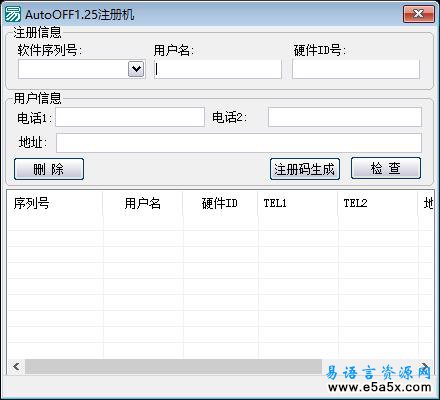Click the 硬件ID column header
Viewport: 440px width, 400px height.
pyautogui.click(x=220, y=203)
